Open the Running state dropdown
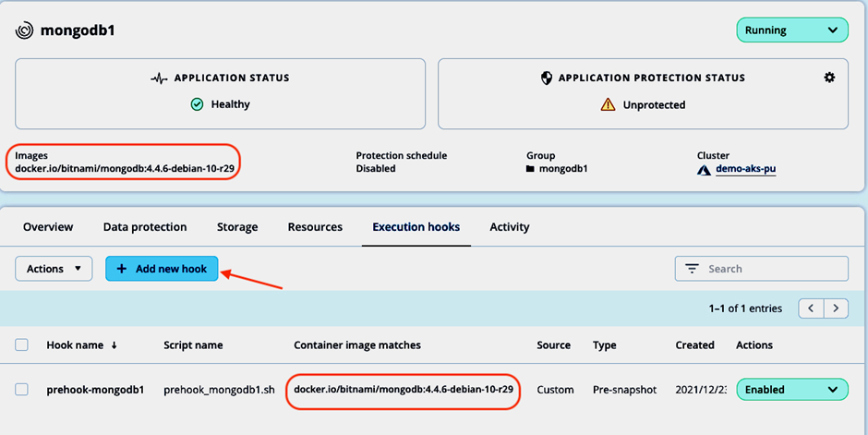868x435 pixels. pos(792,30)
